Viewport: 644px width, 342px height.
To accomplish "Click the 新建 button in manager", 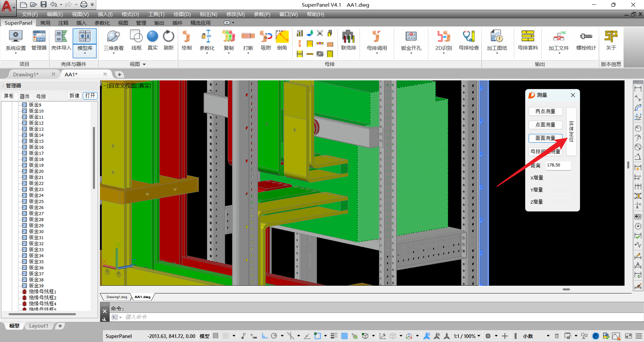I will click(74, 96).
